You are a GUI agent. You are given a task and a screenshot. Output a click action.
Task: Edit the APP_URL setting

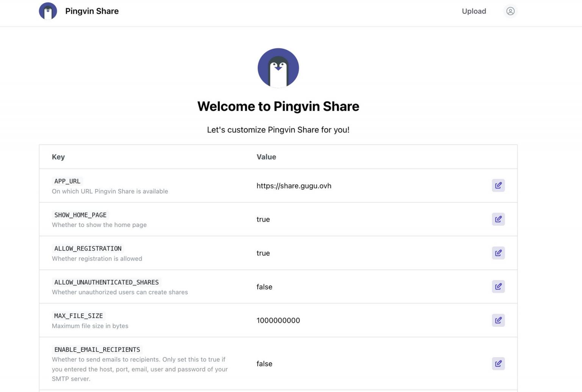[498, 186]
